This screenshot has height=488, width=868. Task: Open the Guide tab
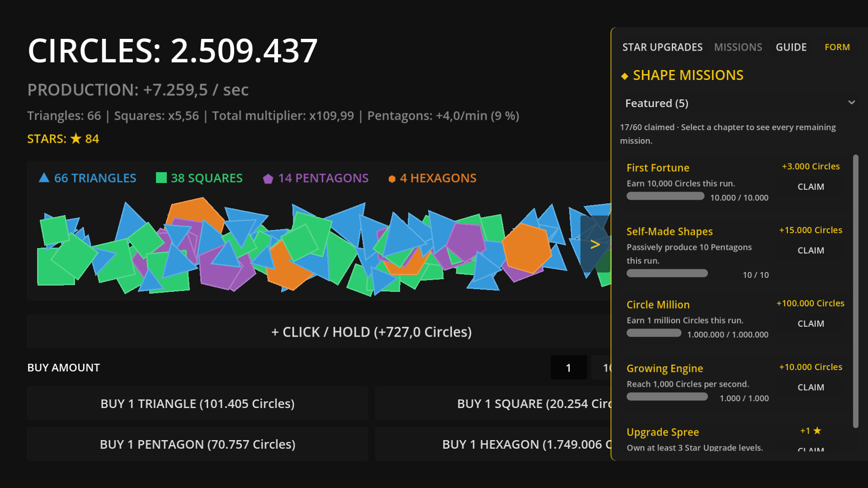[791, 47]
